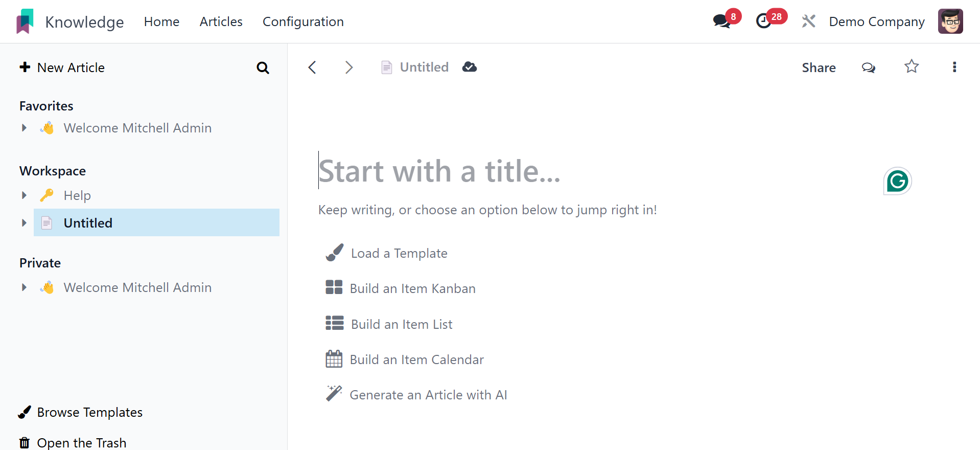This screenshot has height=450, width=980.
Task: Click the search magnifier icon in sidebar
Action: click(x=263, y=67)
